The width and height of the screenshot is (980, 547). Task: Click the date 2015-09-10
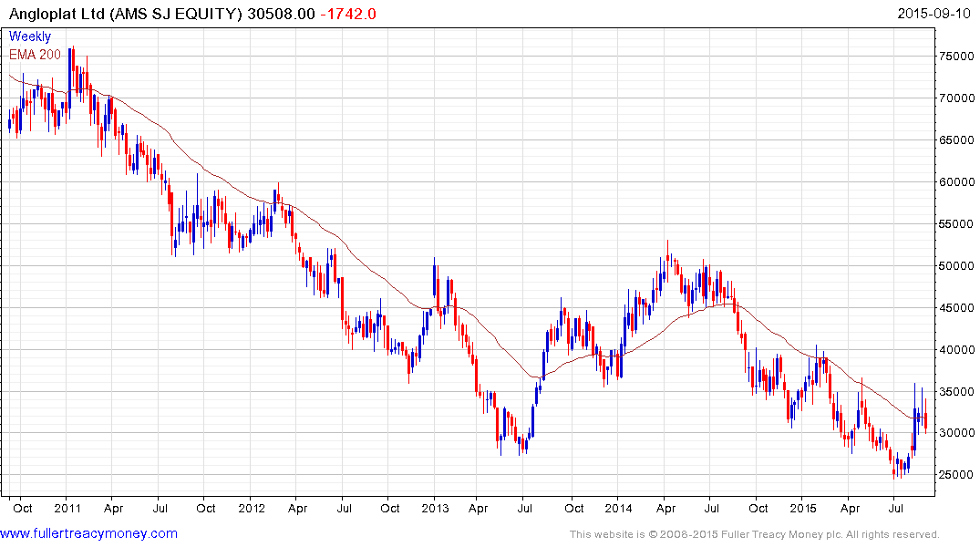point(934,14)
